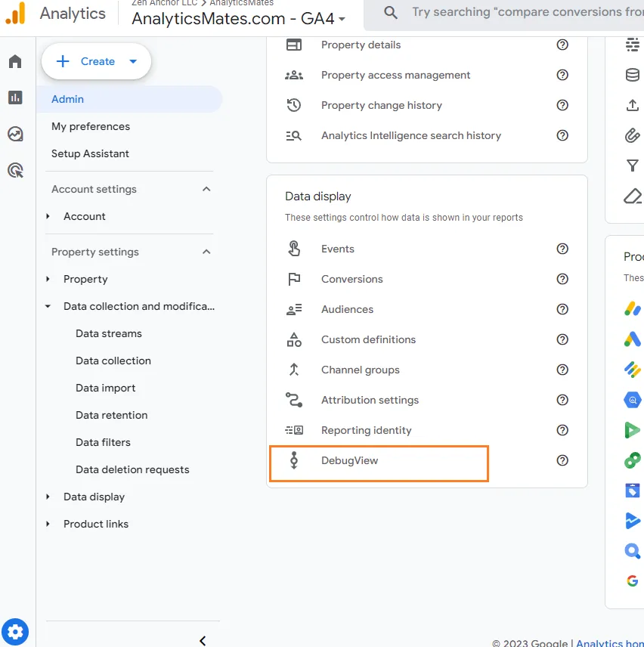Open Analytics Intelligence search history link
The height and width of the screenshot is (647, 644).
click(x=411, y=135)
